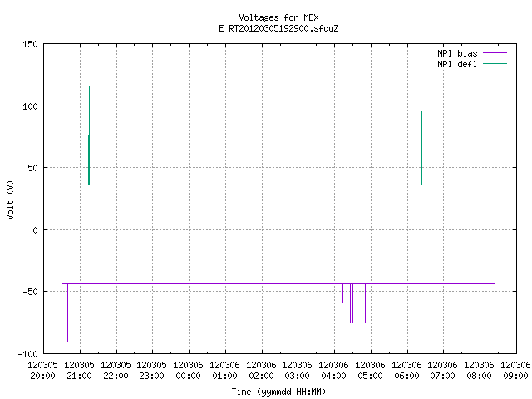
Task: Click the x-axis label 120305 21:00
Action: pos(80,371)
